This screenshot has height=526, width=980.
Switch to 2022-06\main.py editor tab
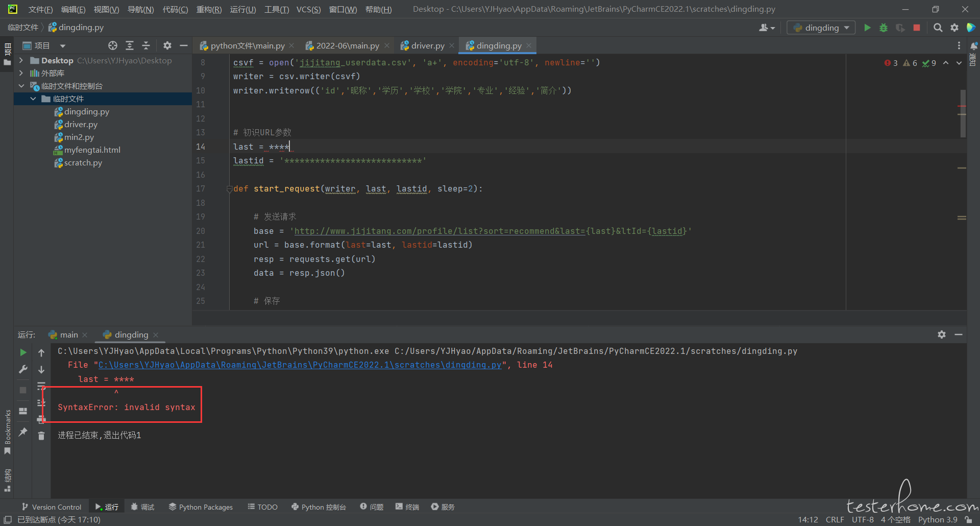(x=348, y=45)
